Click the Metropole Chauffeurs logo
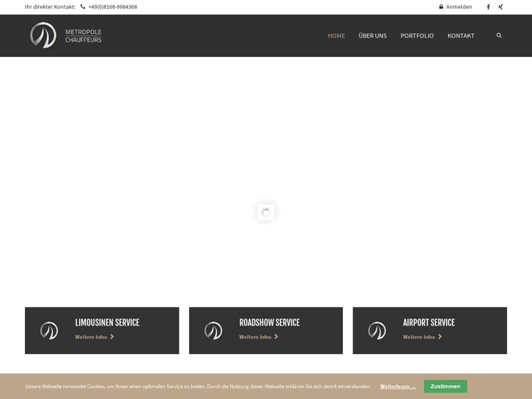 coord(65,35)
